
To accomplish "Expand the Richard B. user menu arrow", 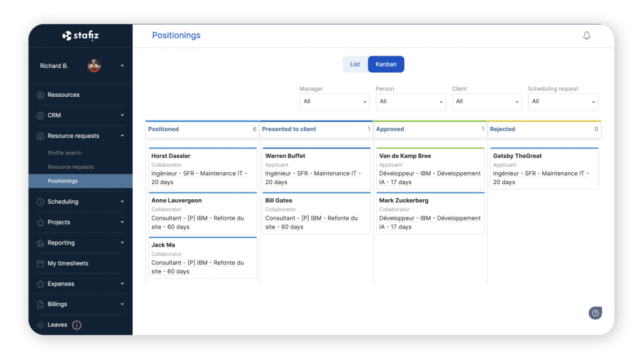I will pos(122,65).
